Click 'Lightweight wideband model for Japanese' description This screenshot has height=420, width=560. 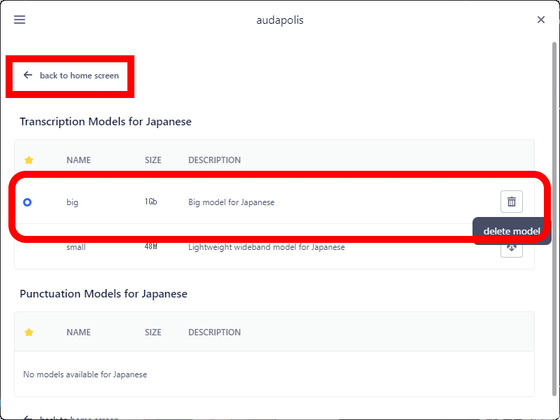266,247
